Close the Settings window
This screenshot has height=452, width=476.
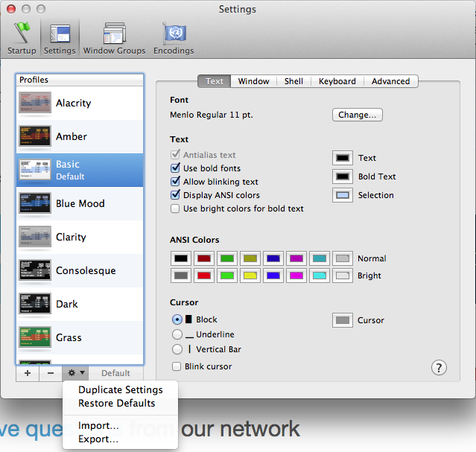(11, 9)
